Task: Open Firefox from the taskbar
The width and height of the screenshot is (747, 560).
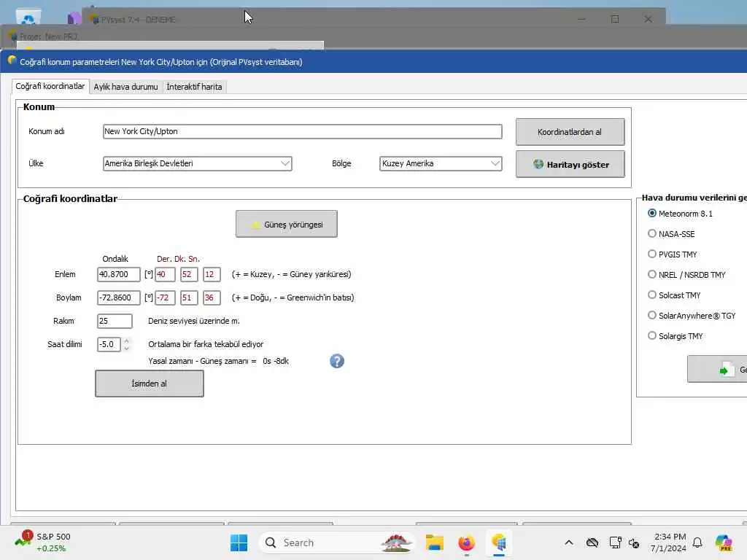Action: click(466, 542)
